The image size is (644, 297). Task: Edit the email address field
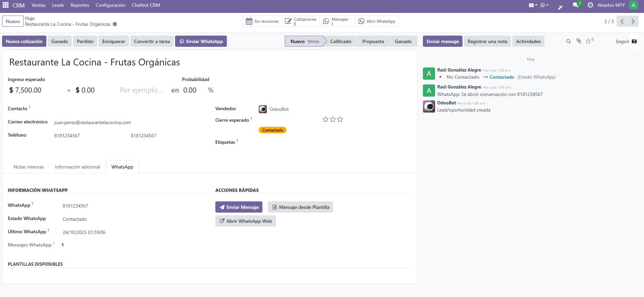[x=129, y=122]
